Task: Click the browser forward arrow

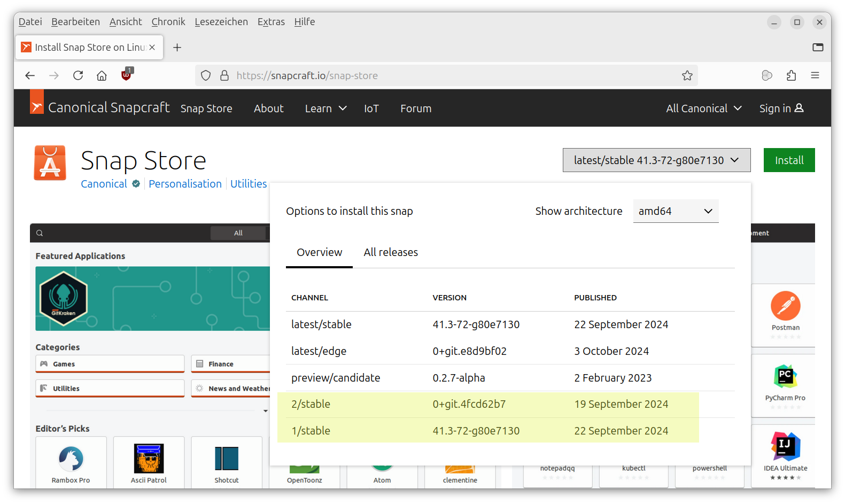Action: coord(54,75)
